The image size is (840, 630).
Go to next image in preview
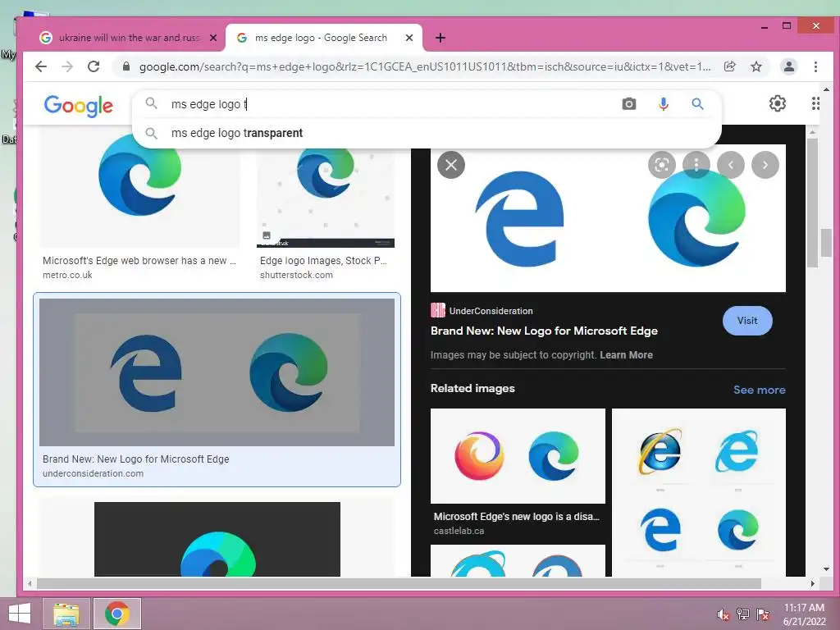(765, 165)
